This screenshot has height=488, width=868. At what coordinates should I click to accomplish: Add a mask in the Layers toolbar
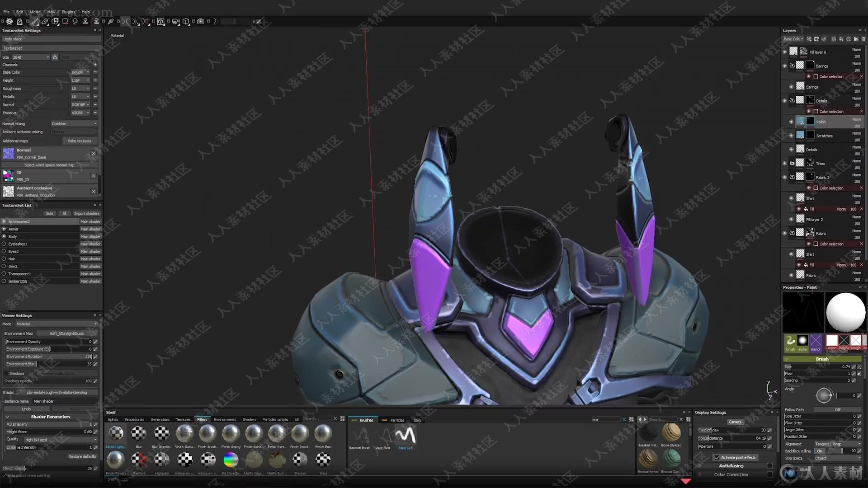816,39
